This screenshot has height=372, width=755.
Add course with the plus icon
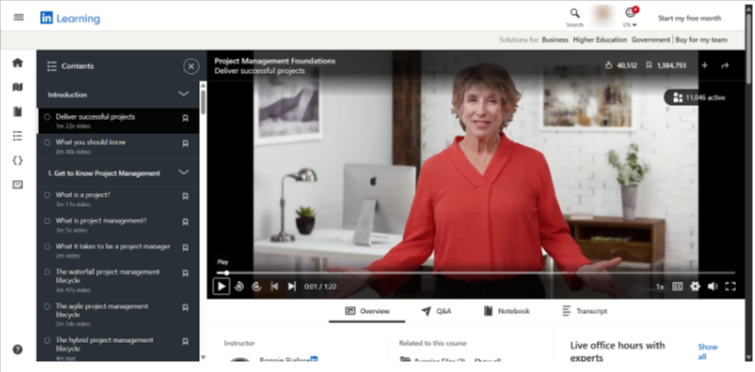click(x=704, y=65)
